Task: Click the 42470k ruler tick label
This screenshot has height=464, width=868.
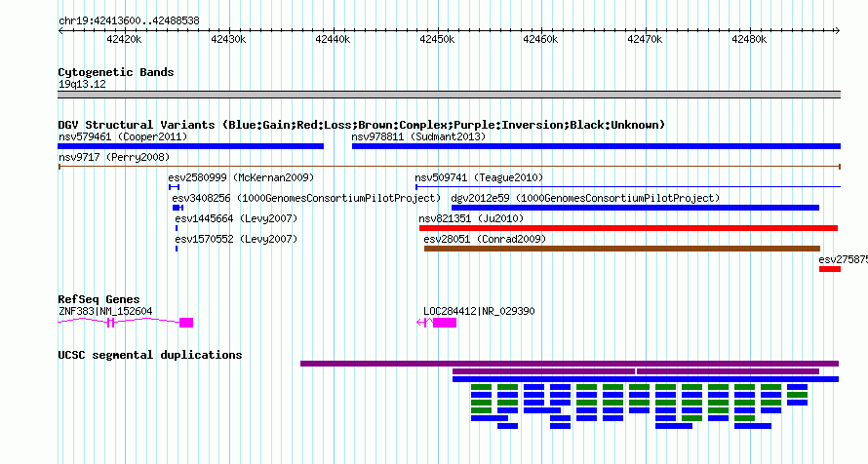Action: click(x=645, y=39)
